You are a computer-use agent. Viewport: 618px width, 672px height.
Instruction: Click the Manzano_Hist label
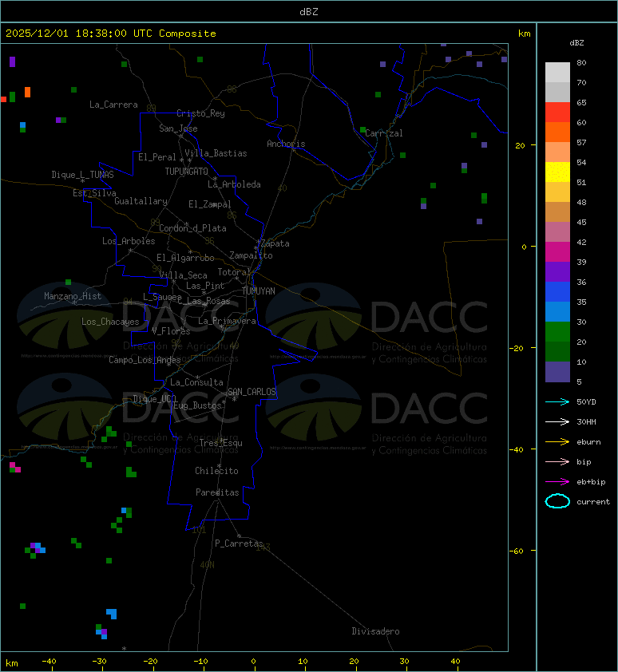click(73, 296)
